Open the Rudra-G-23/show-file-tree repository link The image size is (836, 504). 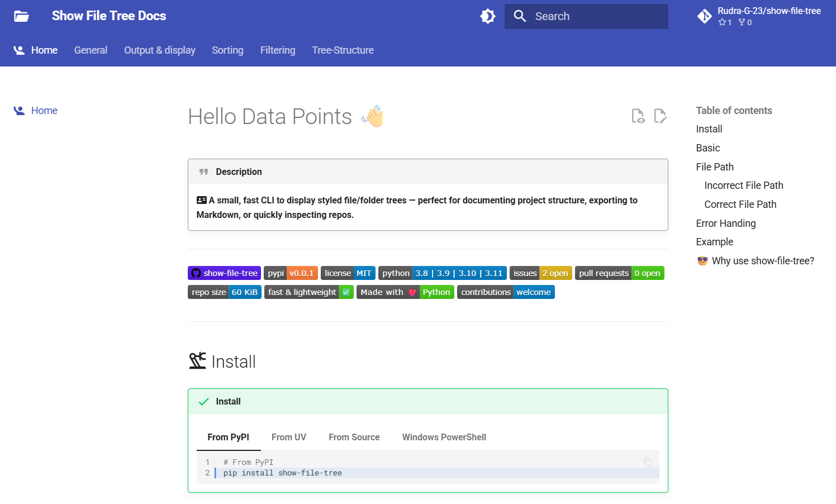(x=759, y=16)
